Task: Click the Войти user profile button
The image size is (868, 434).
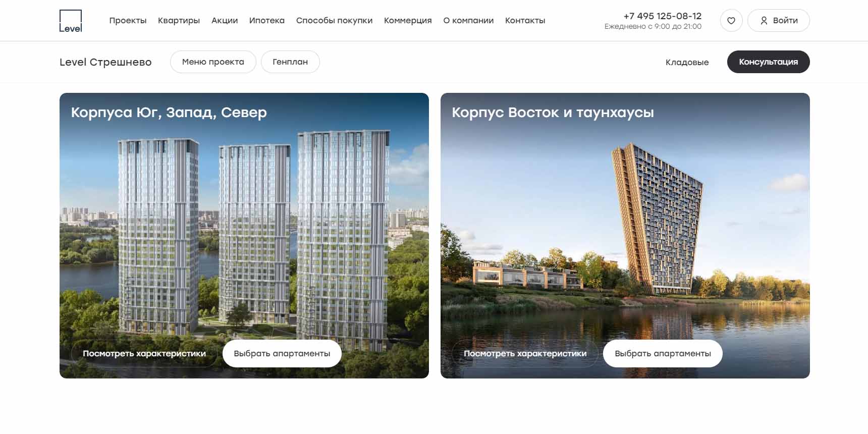Action: 778,21
